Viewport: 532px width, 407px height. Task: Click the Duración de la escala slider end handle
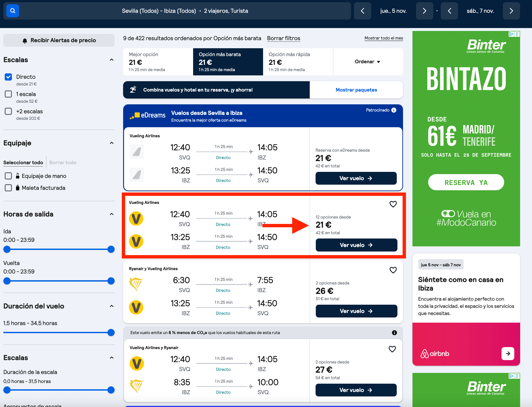point(111,390)
